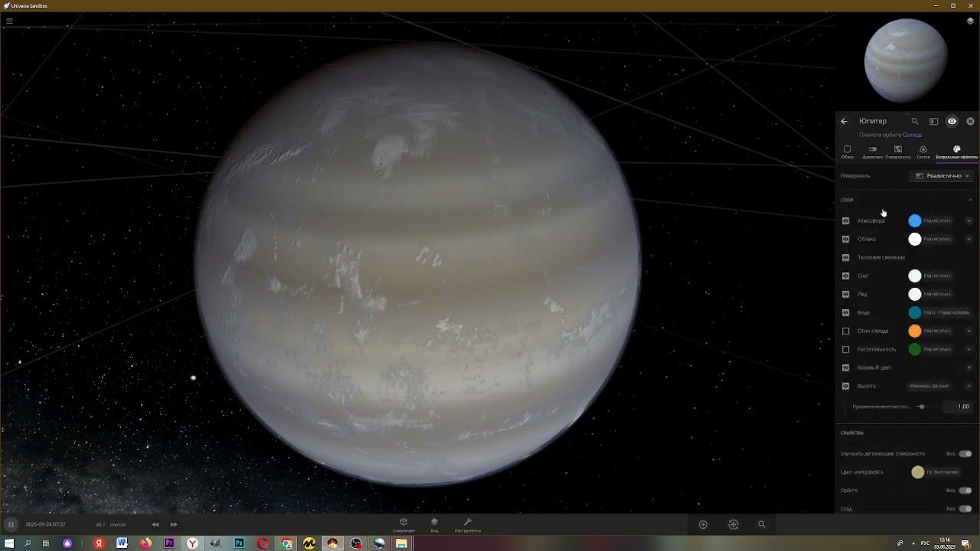Enable the Огни города layer checkbox
The height and width of the screenshot is (551, 980).
pos(846,331)
